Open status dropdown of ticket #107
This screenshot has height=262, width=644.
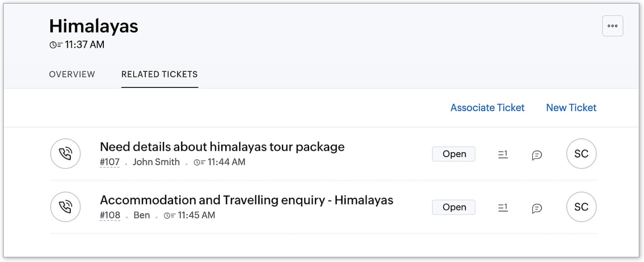click(x=454, y=154)
